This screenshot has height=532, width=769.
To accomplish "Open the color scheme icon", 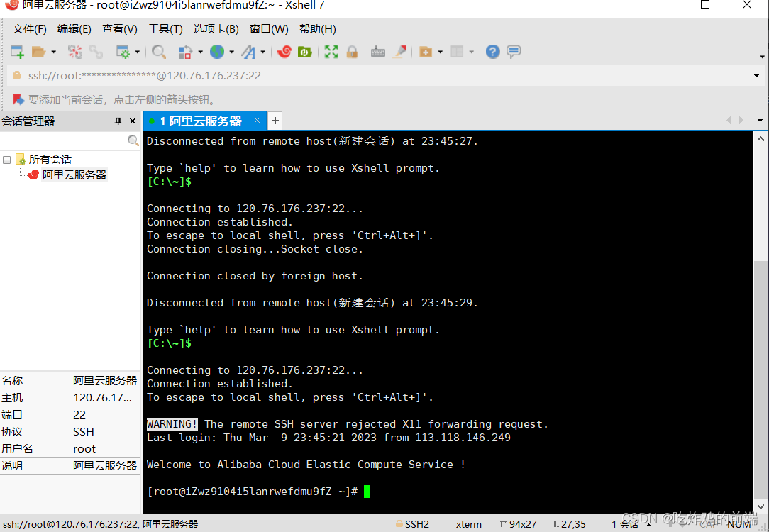I will coord(185,52).
